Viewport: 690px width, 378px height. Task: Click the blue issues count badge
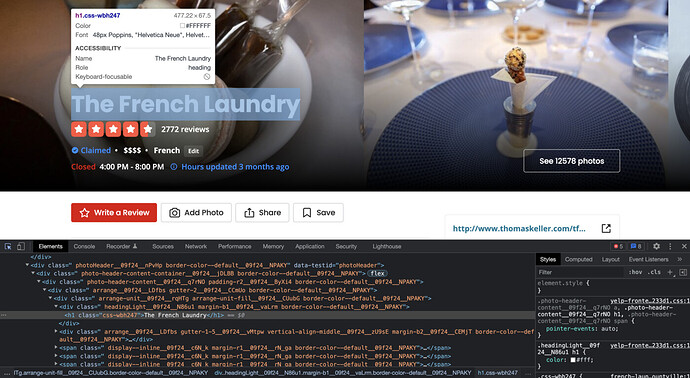tap(636, 246)
